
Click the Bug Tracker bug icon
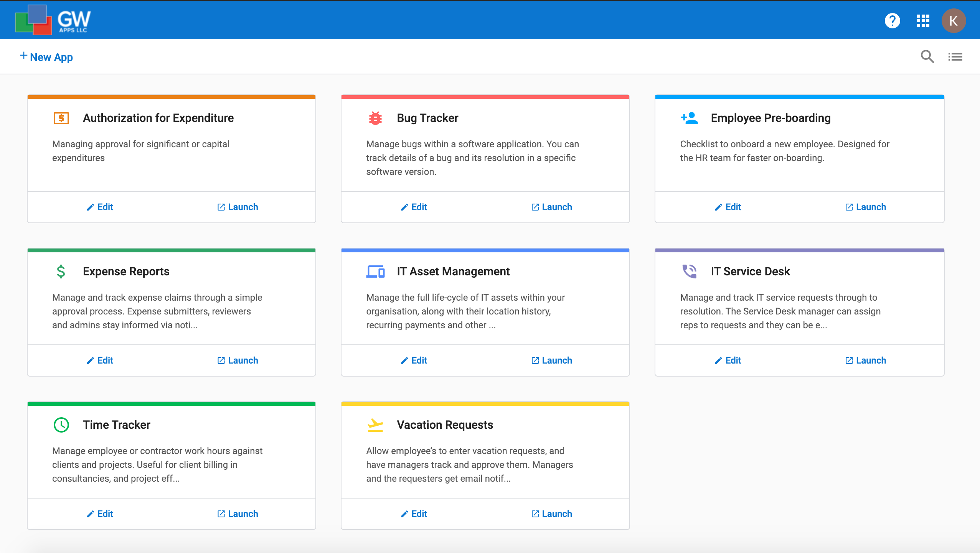tap(375, 118)
